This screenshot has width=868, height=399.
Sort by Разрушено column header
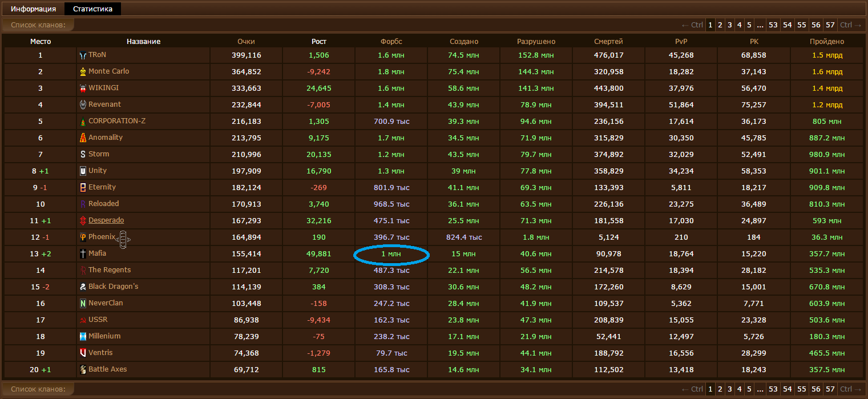536,42
